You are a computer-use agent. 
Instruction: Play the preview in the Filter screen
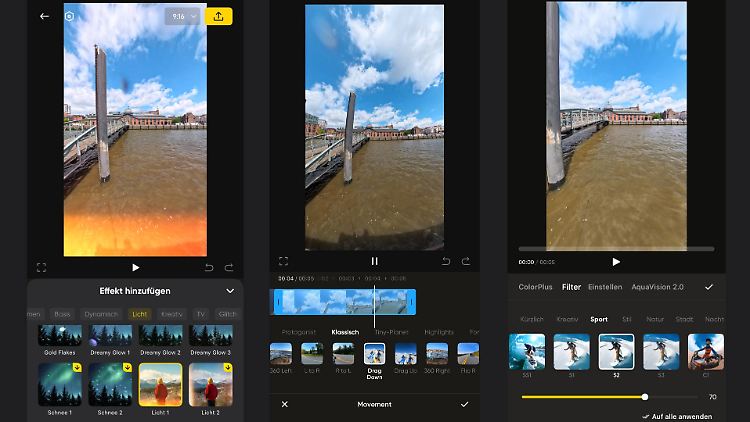click(x=616, y=262)
